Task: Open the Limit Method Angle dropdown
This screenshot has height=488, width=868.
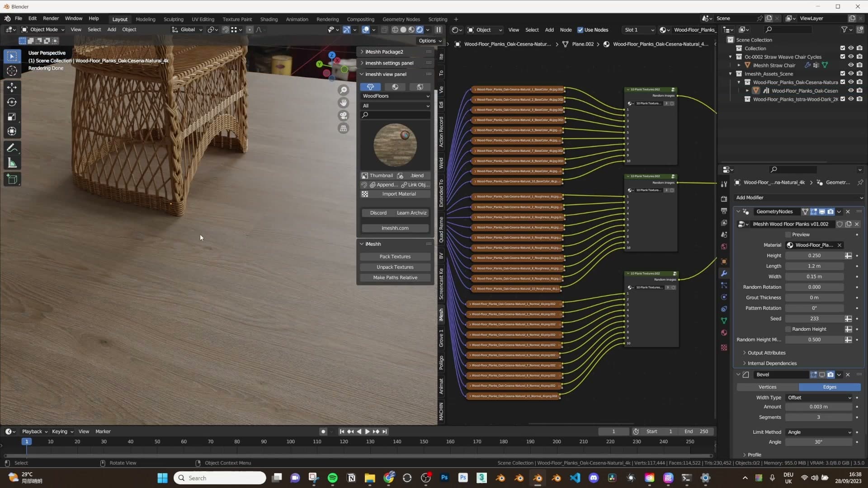Action: point(819,432)
